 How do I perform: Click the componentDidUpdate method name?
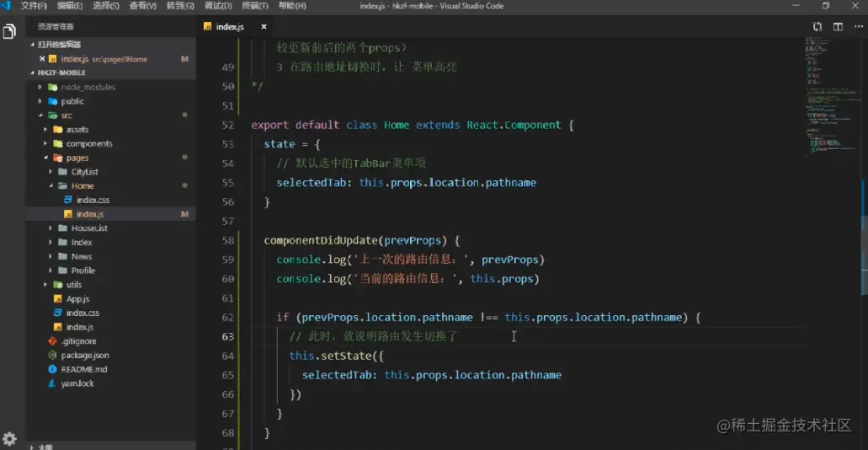click(x=321, y=240)
